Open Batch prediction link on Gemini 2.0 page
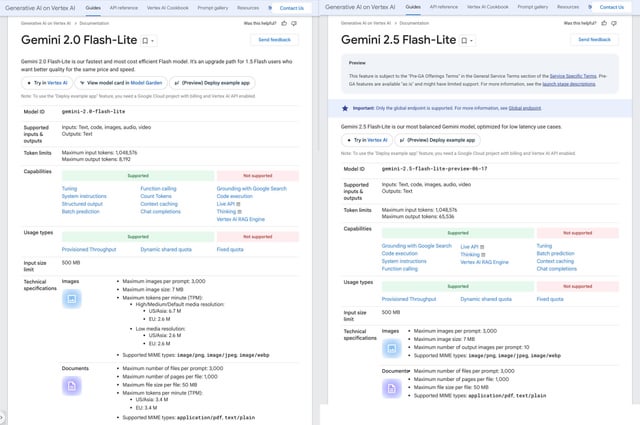Image resolution: width=640 pixels, height=425 pixels. click(x=80, y=211)
